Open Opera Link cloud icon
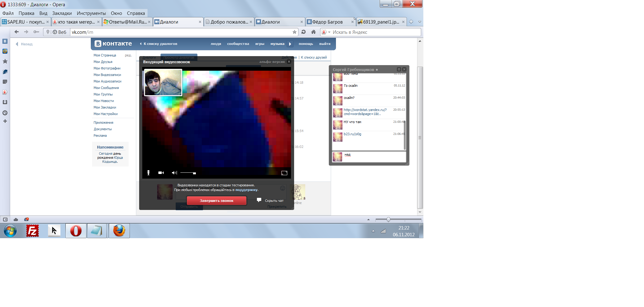The image size is (644, 307). (16, 220)
